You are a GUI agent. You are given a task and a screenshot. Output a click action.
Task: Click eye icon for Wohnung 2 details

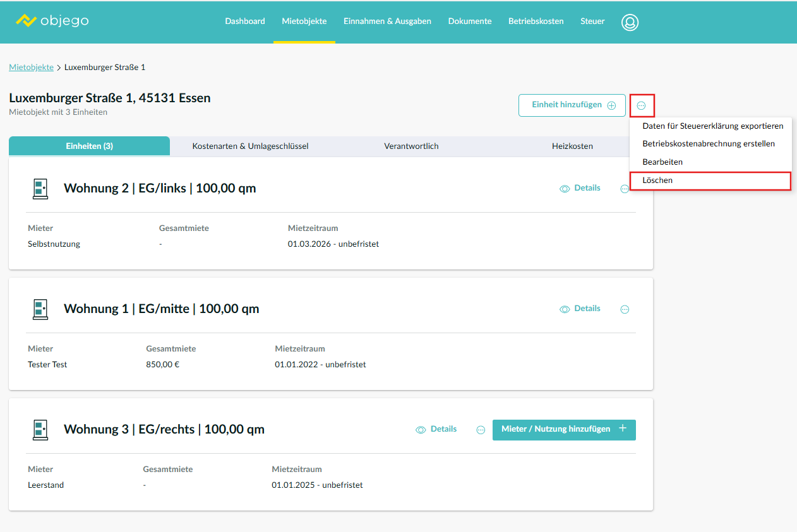[565, 189]
